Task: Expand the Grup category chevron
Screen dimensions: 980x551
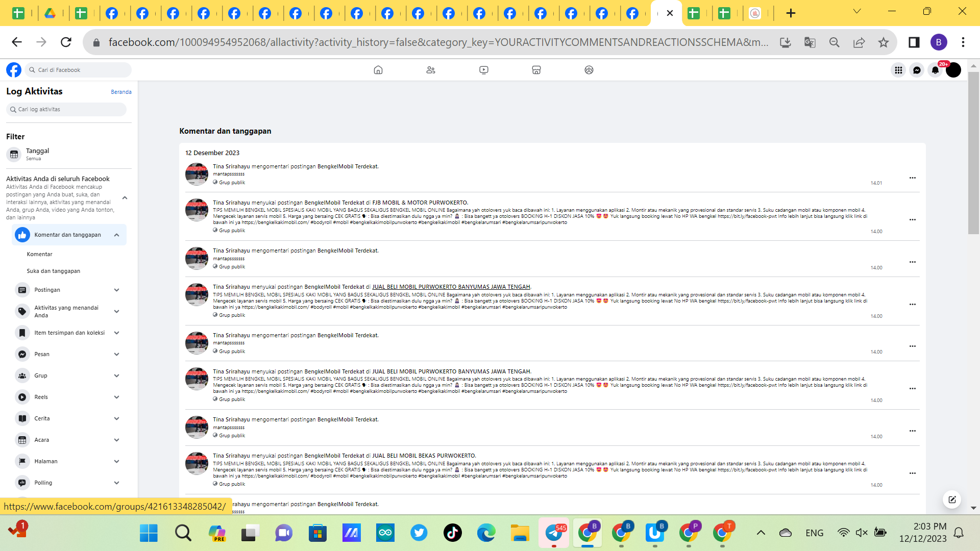Action: (117, 376)
